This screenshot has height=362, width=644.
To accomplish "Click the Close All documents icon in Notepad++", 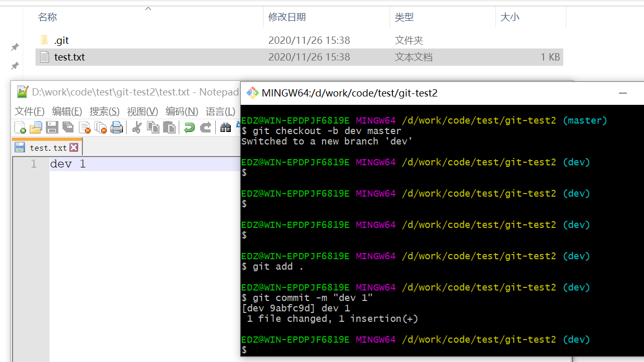I will (101, 127).
